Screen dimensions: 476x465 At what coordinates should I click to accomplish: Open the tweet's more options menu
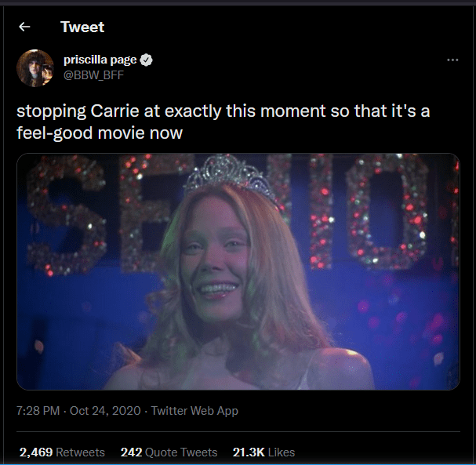click(x=452, y=60)
